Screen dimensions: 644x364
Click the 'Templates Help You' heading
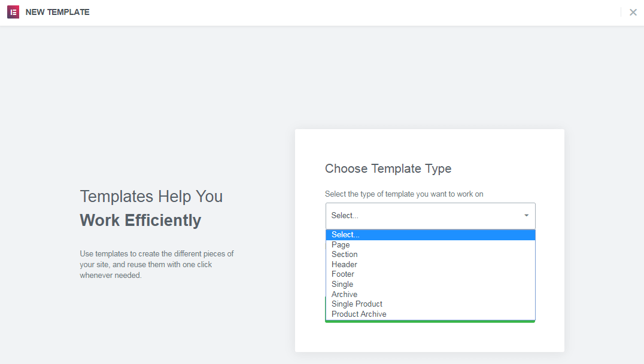(151, 196)
